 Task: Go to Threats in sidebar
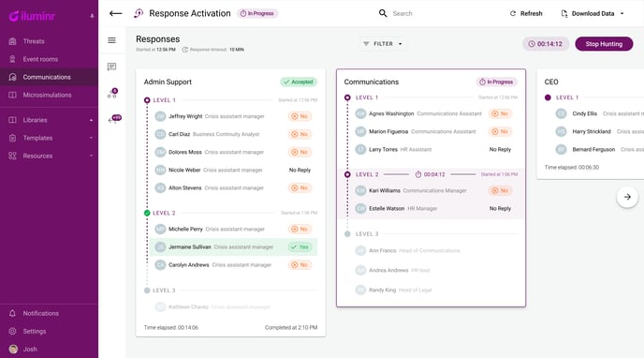pyautogui.click(x=50, y=41)
